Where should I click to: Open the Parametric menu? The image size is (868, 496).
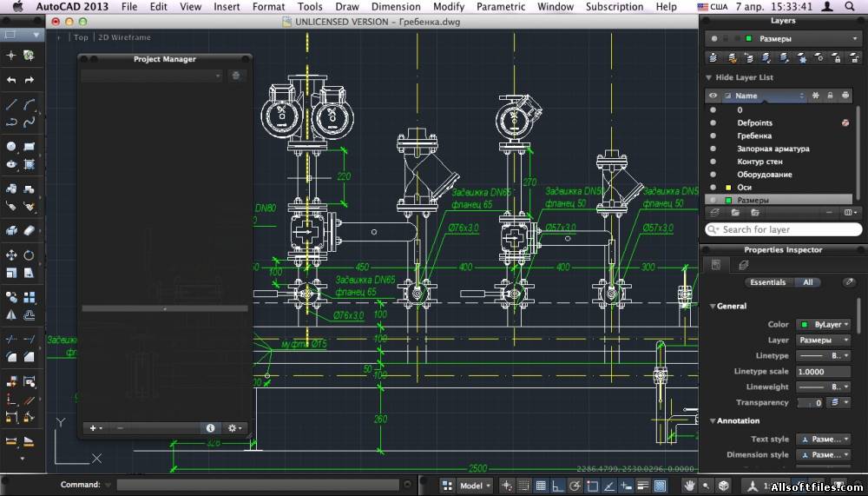[501, 7]
